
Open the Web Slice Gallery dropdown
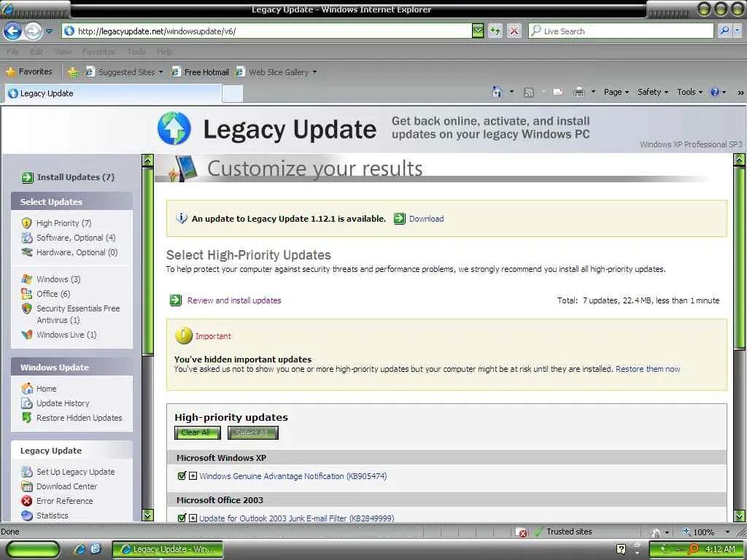[314, 72]
